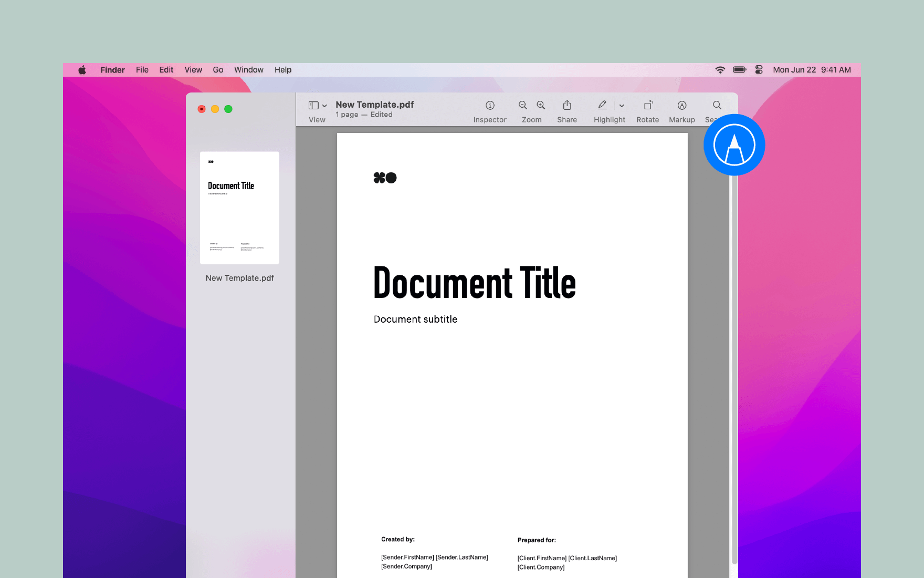
Task: Toggle the sidebar view panel
Action: point(313,105)
